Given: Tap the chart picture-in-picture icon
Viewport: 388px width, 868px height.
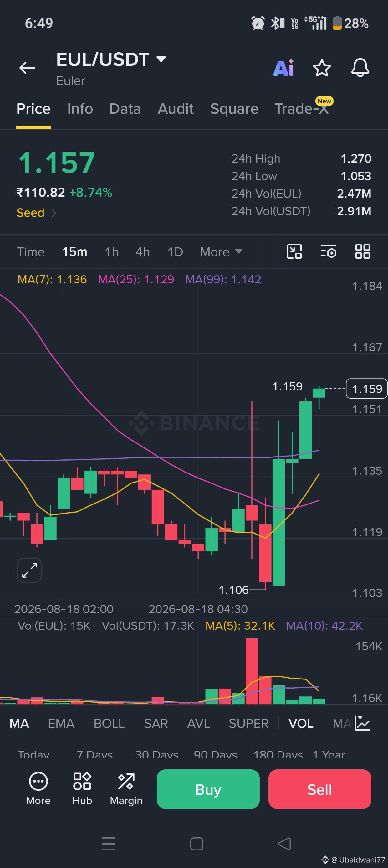Looking at the screenshot, I should 294,251.
